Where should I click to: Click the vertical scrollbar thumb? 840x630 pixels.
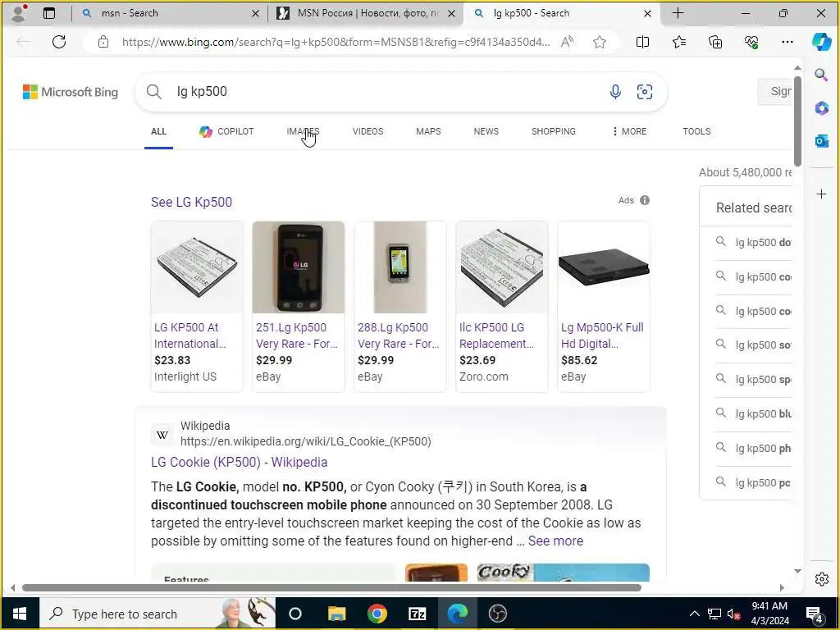tap(797, 121)
